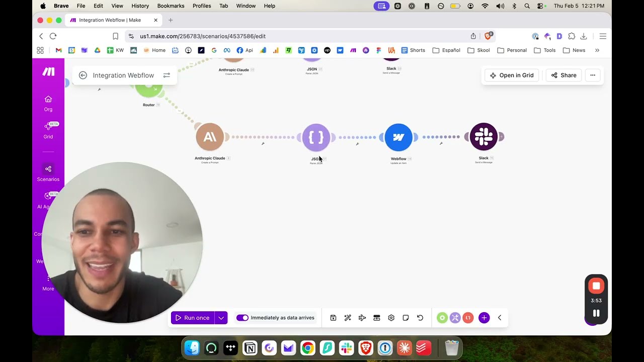Viewport: 644px width, 362px height.
Task: Click the Share button
Action: 563,75
